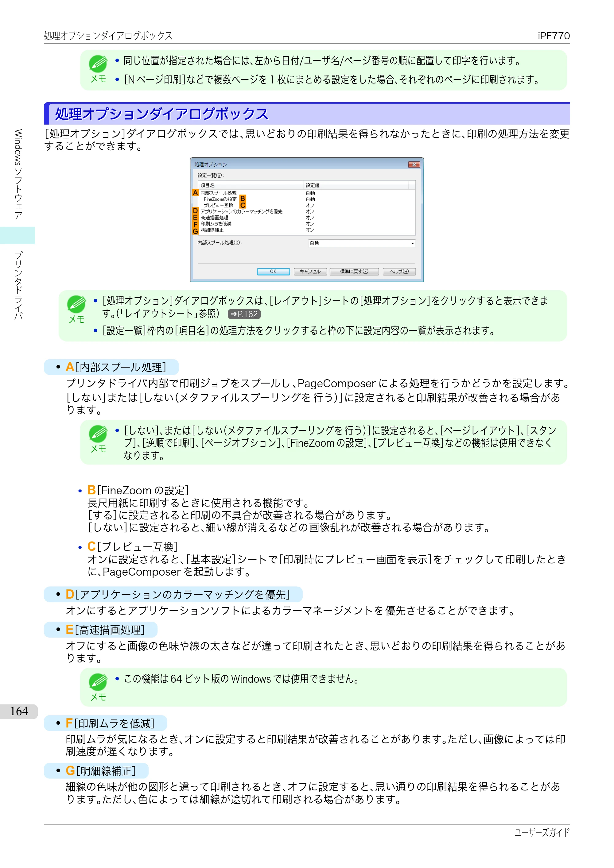Select the 高速描画処理 row in the list
This screenshot has width=614, height=868.
[x=306, y=217]
